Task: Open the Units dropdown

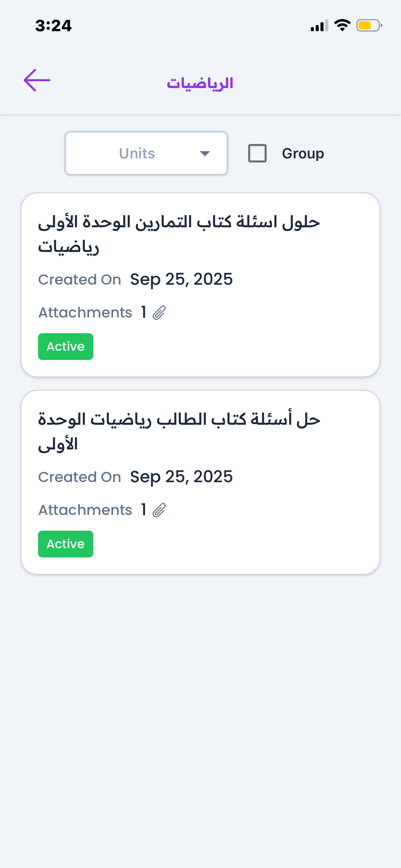Action: click(146, 153)
